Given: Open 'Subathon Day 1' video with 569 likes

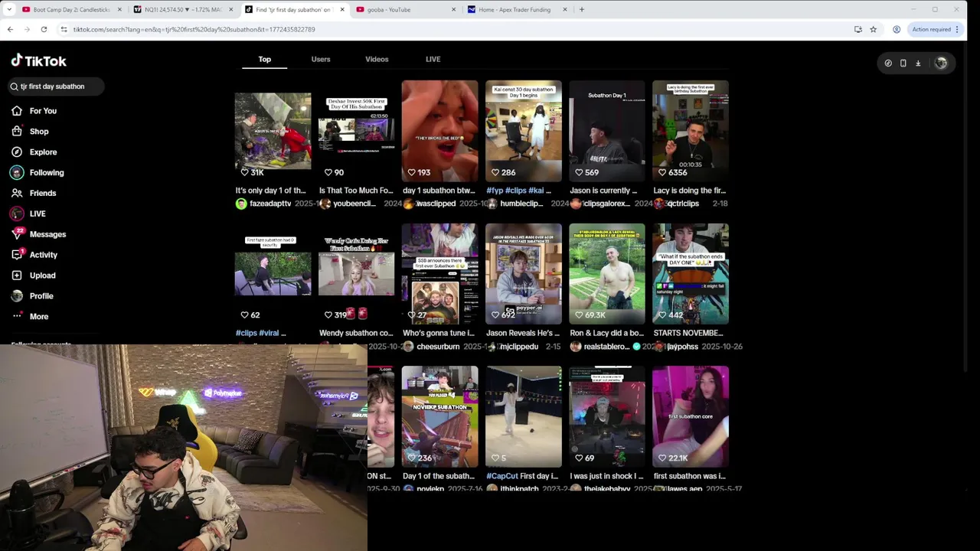Looking at the screenshot, I should 606,131.
